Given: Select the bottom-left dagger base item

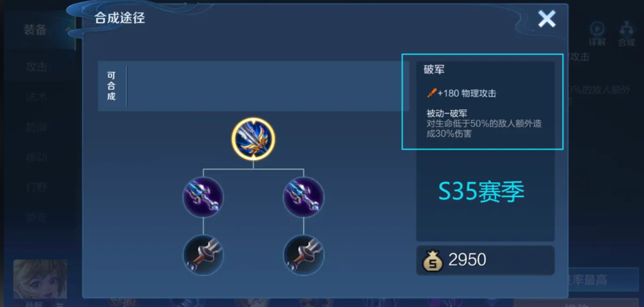Looking at the screenshot, I should pos(204,255).
